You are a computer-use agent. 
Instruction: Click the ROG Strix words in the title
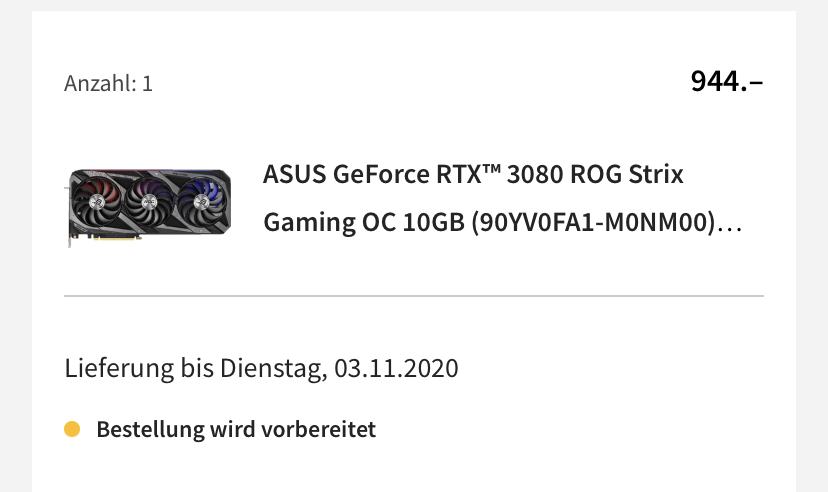point(627,175)
